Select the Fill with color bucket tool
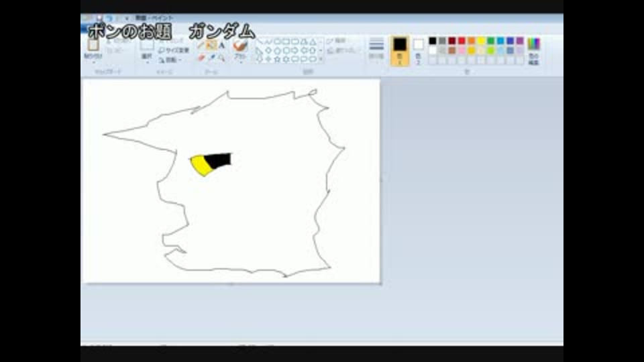Image resolution: width=644 pixels, height=362 pixels. point(211,45)
